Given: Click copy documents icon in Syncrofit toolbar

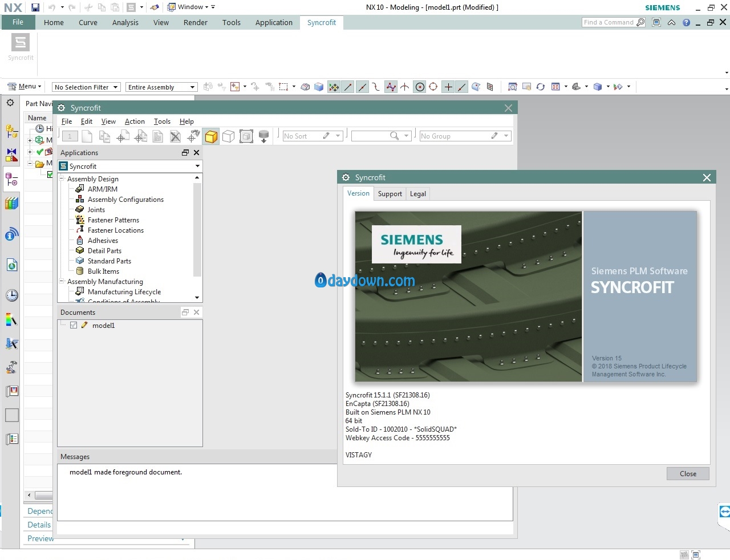Looking at the screenshot, I should (x=104, y=136).
